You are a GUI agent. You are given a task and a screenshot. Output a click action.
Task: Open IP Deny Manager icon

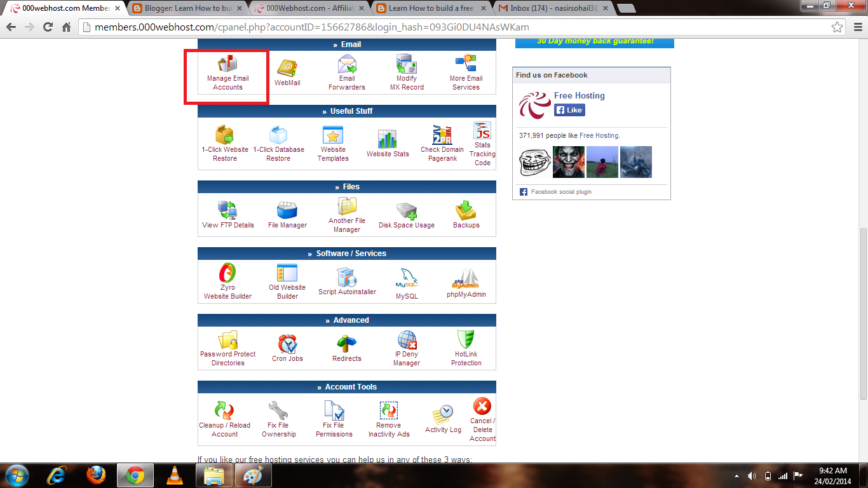click(x=407, y=339)
